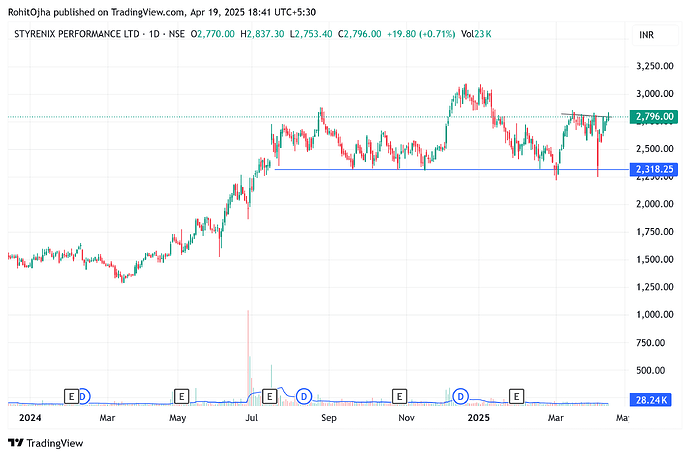Viewport: 690px width, 457px height.
Task: Click the dividend D marker in February 2024
Action: tap(84, 397)
